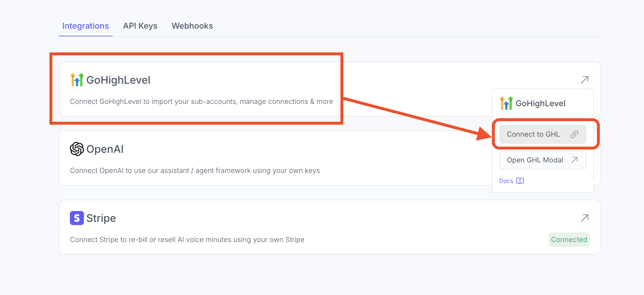644x295 pixels.
Task: Click the Connect to GHL button
Action: click(543, 134)
